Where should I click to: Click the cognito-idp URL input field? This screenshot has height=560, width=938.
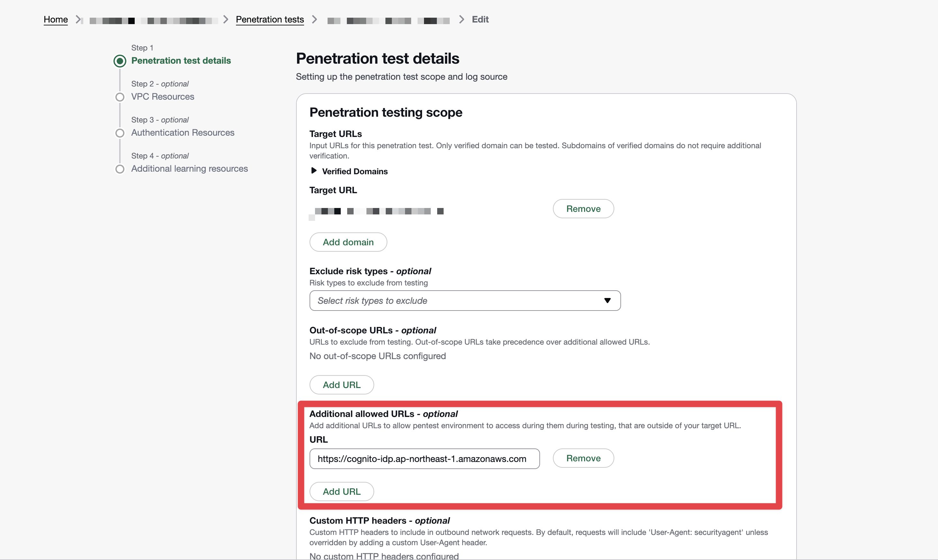click(x=424, y=458)
